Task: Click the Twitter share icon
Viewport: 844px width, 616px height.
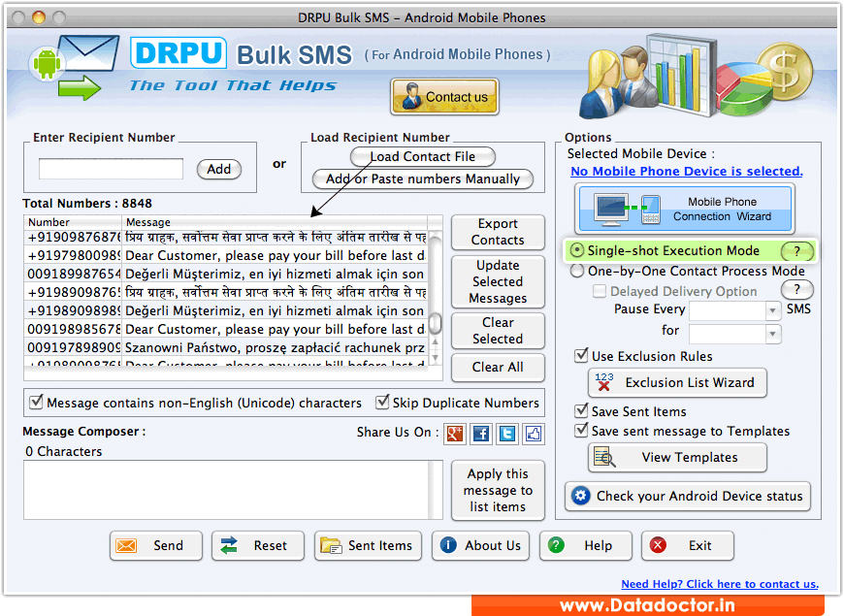Action: coord(506,434)
